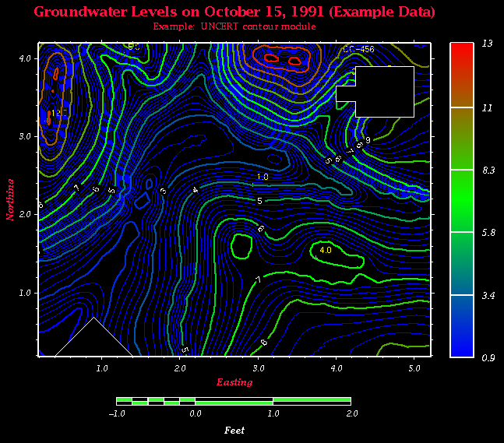Select the 'Feet' scale bar label
This screenshot has width=504, height=443.
(234, 430)
